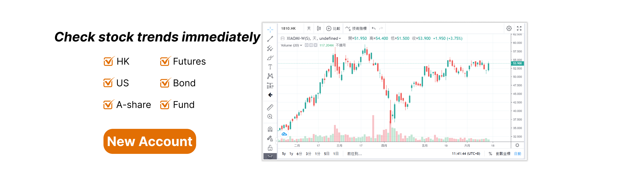Select the trend line drawing tool
Viewport: 644px width, 183px height.
point(270,39)
